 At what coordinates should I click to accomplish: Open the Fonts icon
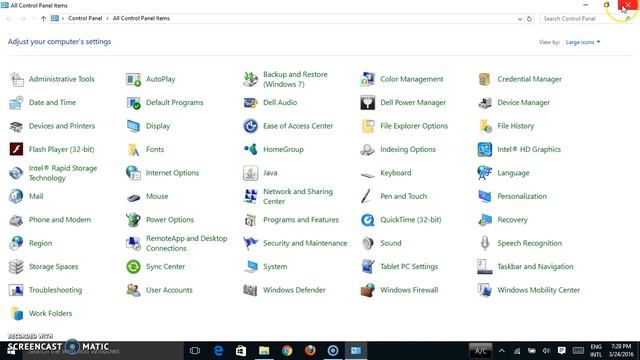coord(133,149)
